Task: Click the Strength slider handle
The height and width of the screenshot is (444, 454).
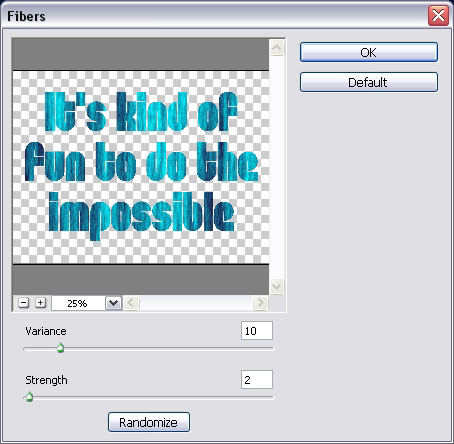Action: [29, 397]
